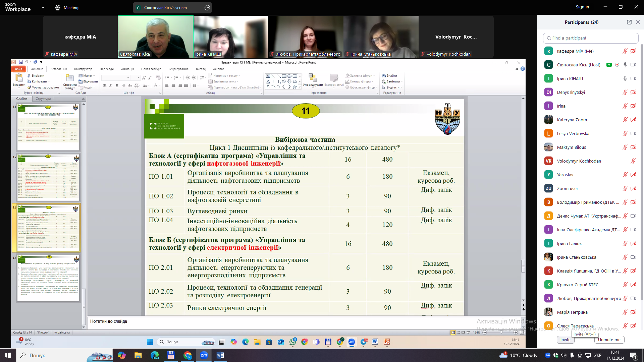Open Chrome from the Windows taskbar
The width and height of the screenshot is (644, 362).
pos(187,355)
